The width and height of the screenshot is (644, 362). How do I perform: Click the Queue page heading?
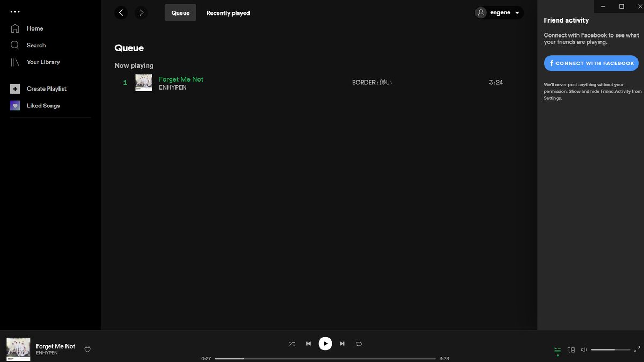coord(129,48)
